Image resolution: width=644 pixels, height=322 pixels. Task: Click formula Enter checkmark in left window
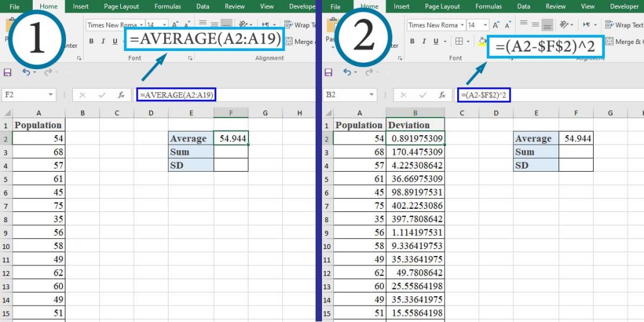point(102,95)
